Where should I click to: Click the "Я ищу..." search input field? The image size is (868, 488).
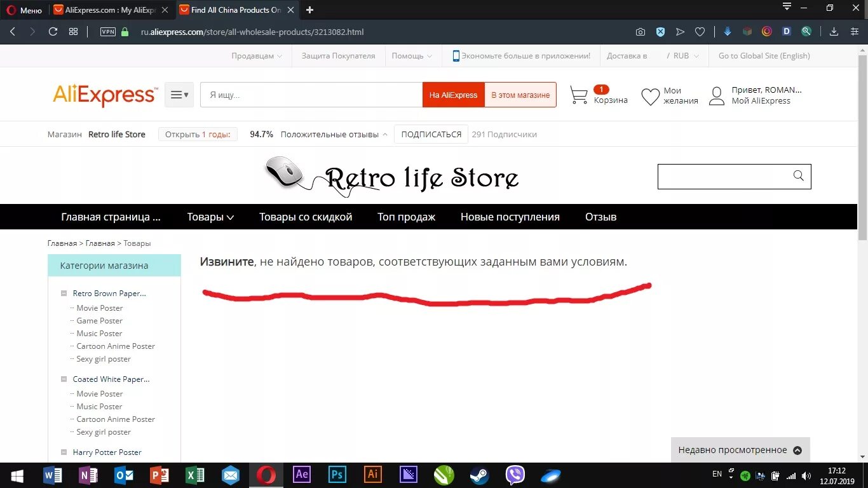[x=311, y=94]
